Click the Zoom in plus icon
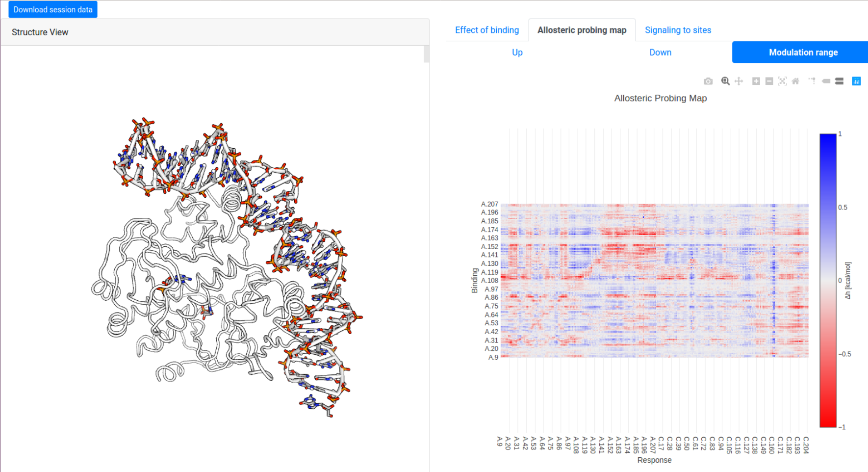 coord(756,81)
